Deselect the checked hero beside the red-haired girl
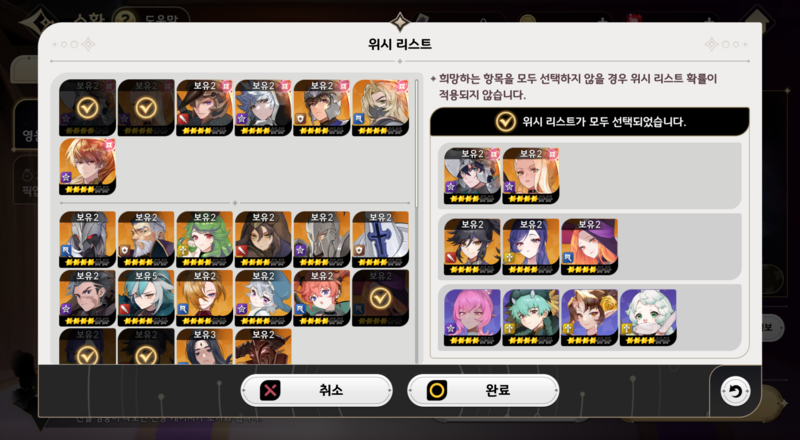The image size is (800, 440). tap(380, 298)
